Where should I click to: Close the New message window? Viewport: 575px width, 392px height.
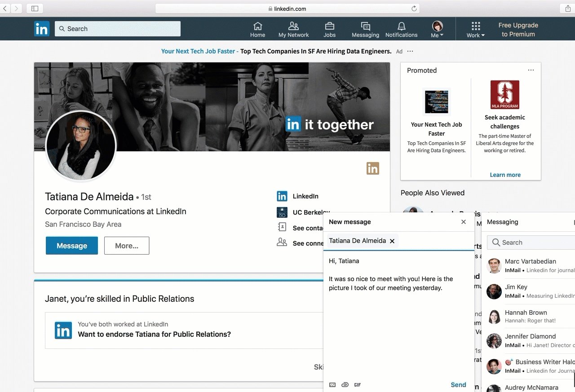coord(464,222)
